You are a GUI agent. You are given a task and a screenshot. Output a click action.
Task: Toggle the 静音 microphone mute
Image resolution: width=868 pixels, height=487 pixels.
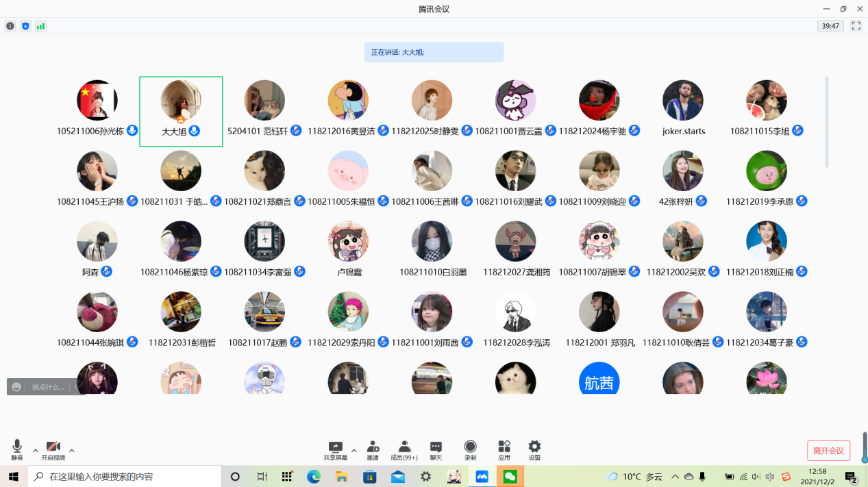(x=17, y=449)
